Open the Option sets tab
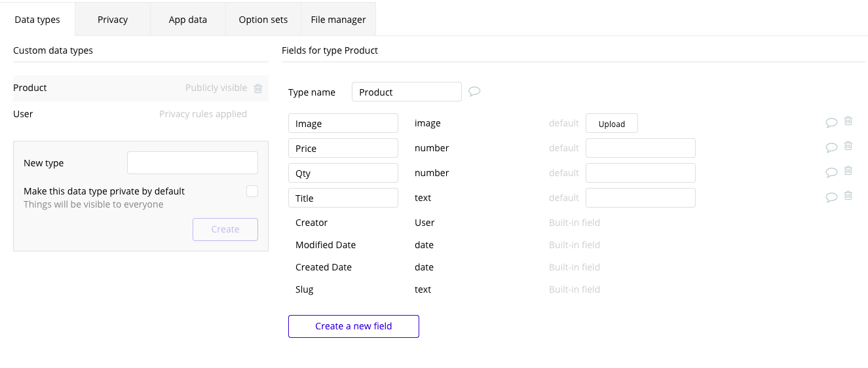 (x=263, y=19)
